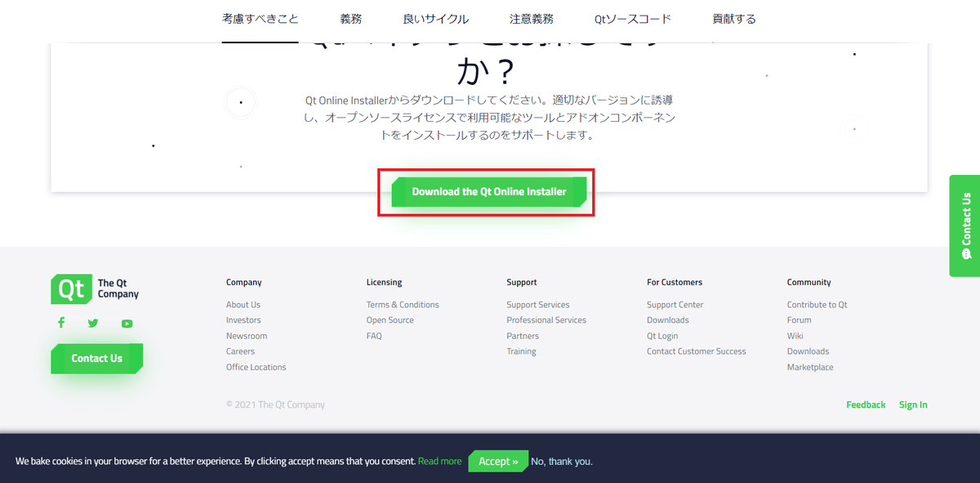Open Downloads under For Customers
The height and width of the screenshot is (483, 980).
click(x=668, y=320)
